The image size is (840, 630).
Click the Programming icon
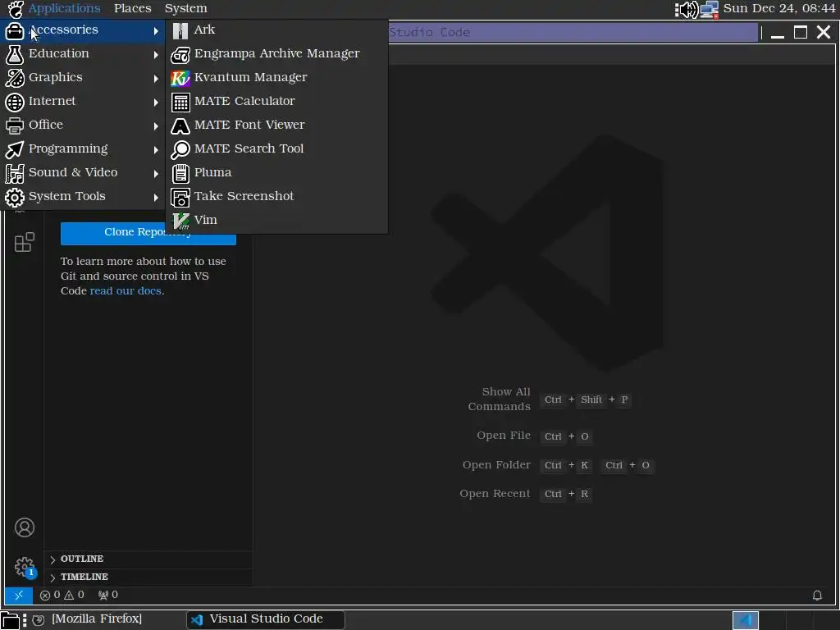pyautogui.click(x=15, y=149)
